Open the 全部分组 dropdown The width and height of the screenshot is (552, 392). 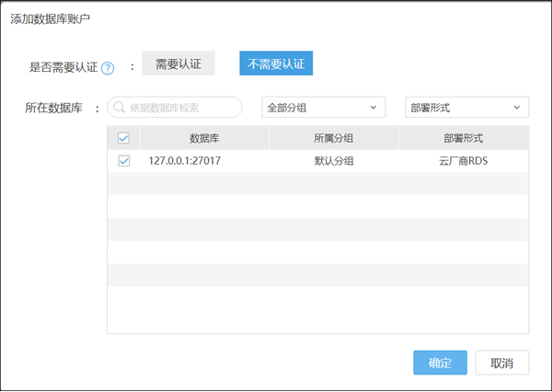[323, 108]
